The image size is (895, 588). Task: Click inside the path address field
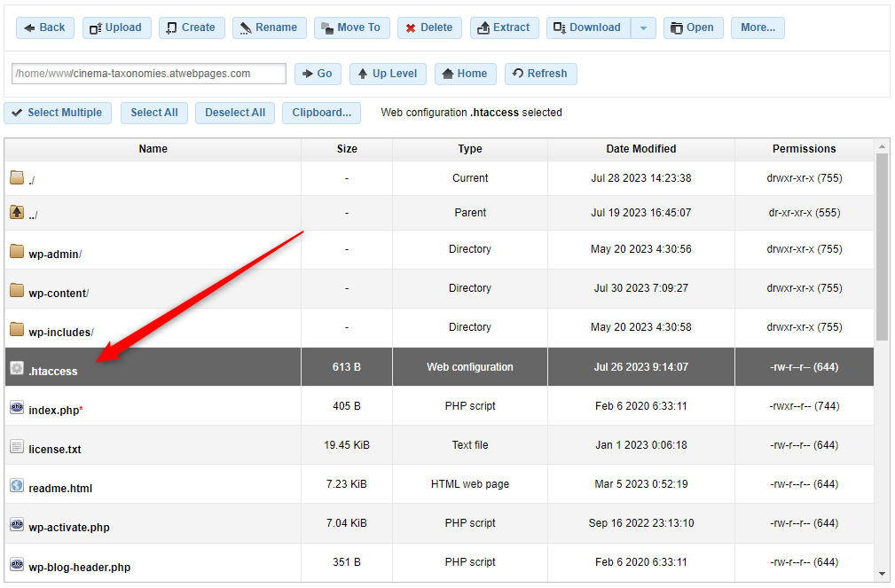[147, 74]
